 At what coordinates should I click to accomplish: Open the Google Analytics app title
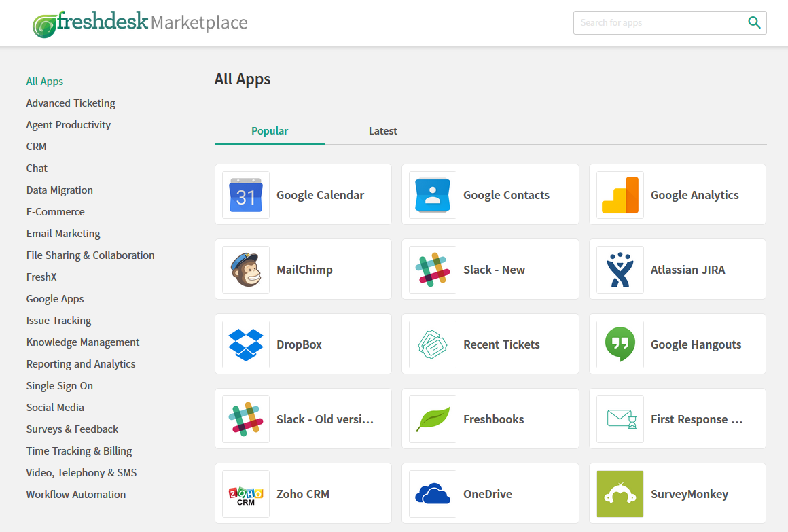tap(694, 195)
